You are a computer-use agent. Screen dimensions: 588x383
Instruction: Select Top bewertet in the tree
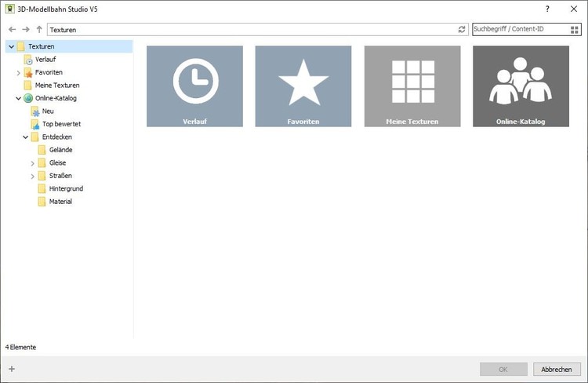click(x=61, y=124)
